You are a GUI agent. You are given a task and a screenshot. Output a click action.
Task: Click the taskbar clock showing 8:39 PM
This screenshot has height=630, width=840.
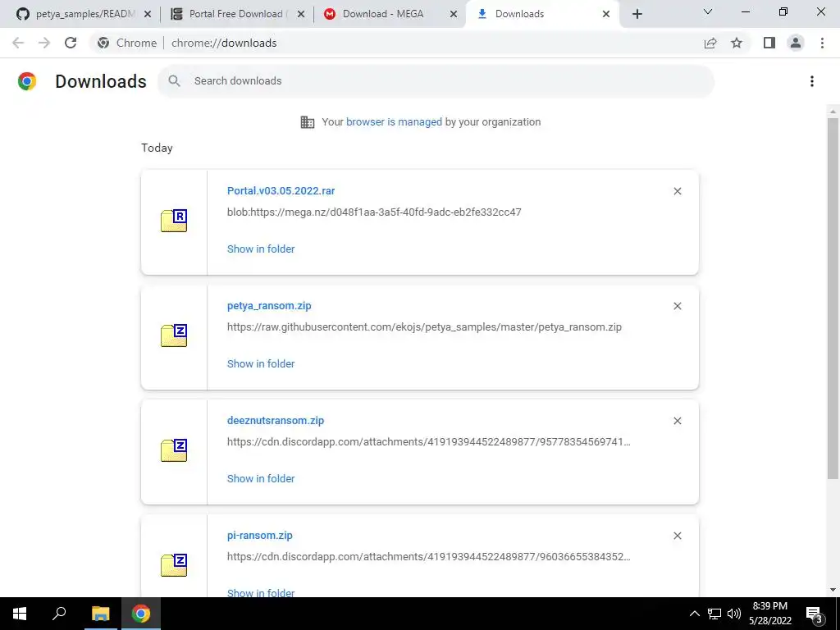pos(769,614)
